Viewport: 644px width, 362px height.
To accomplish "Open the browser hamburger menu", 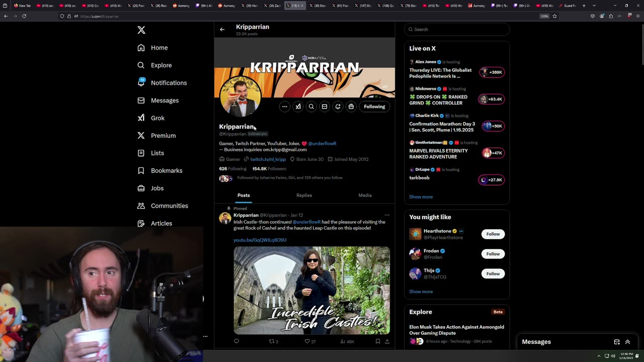I will (638, 16).
